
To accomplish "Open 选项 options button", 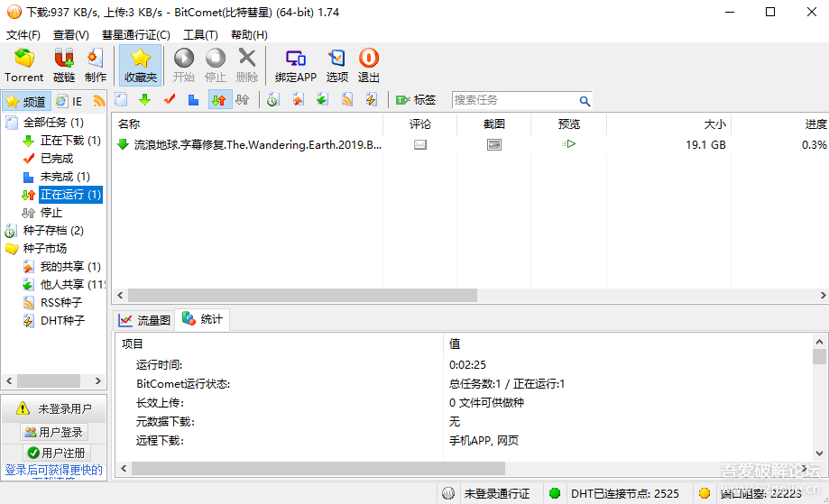I will 336,66.
